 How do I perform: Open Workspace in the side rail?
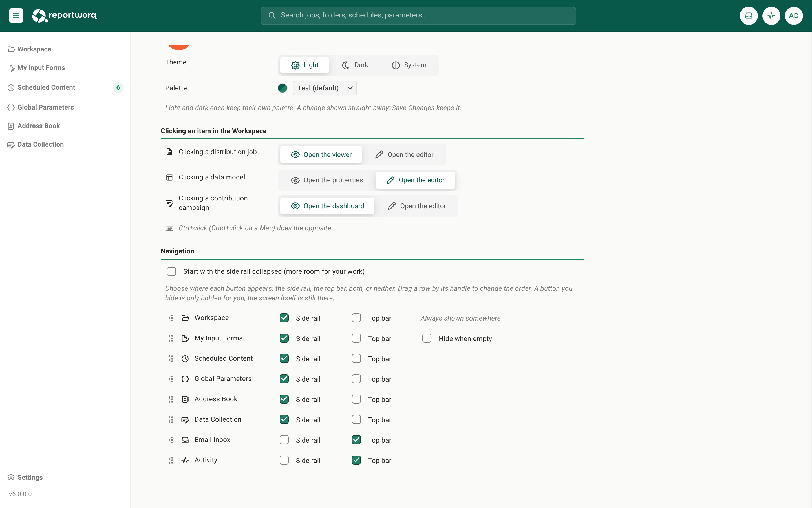tap(65, 49)
